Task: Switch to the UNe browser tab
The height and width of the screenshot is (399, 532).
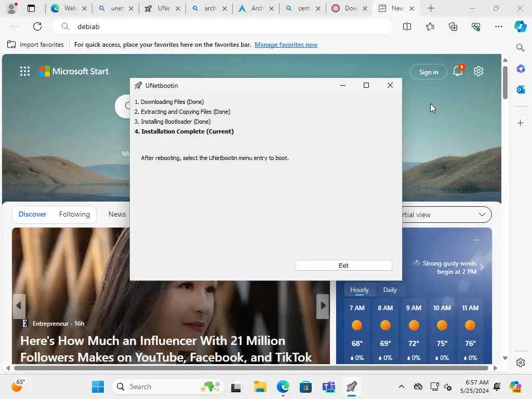Action: [162, 8]
